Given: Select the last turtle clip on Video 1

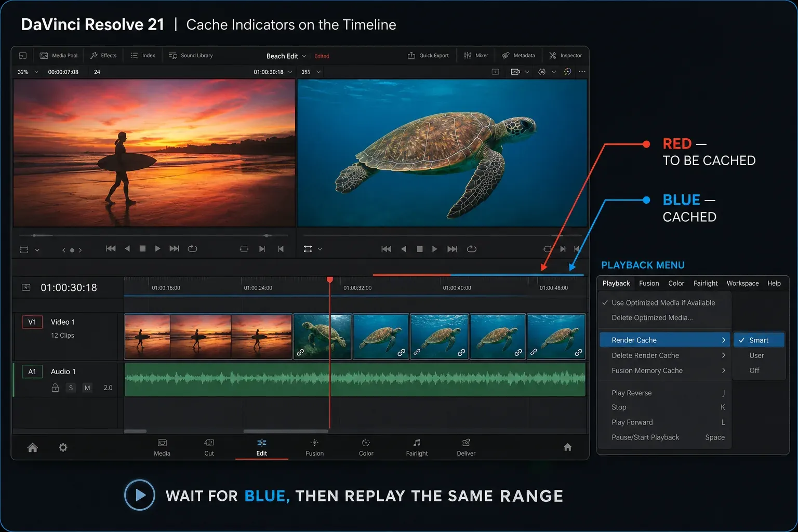Looking at the screenshot, I should (556, 337).
